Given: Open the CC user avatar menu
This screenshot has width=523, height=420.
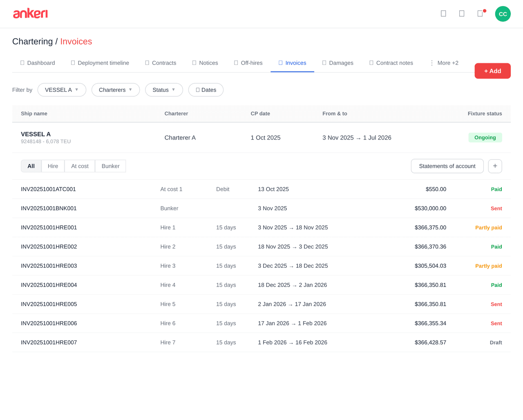Looking at the screenshot, I should 503,13.
